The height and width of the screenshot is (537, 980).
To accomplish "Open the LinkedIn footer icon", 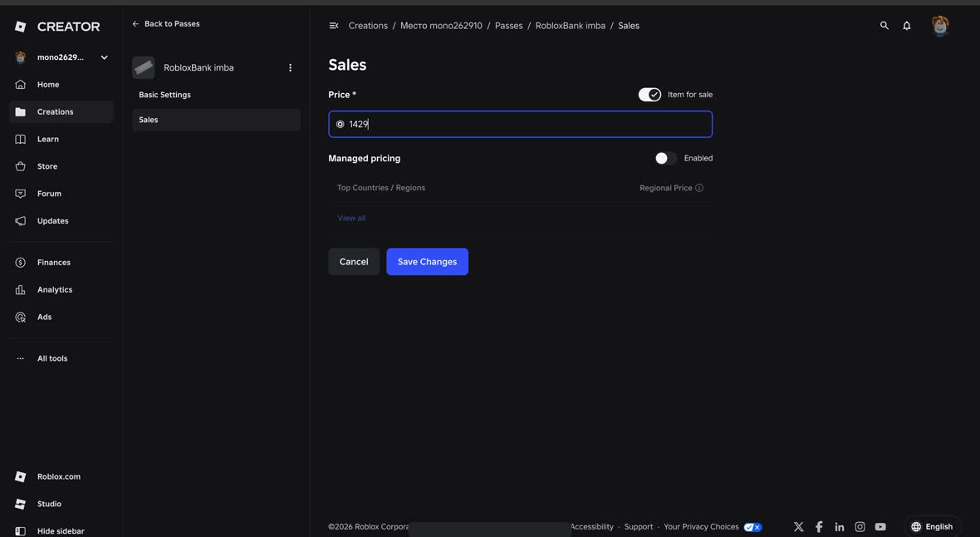I will click(840, 527).
